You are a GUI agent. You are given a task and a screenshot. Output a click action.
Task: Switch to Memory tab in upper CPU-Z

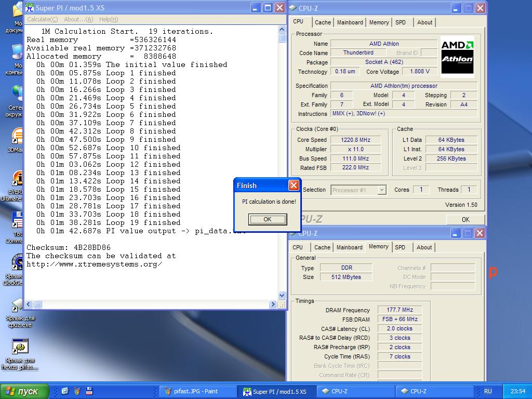(379, 22)
